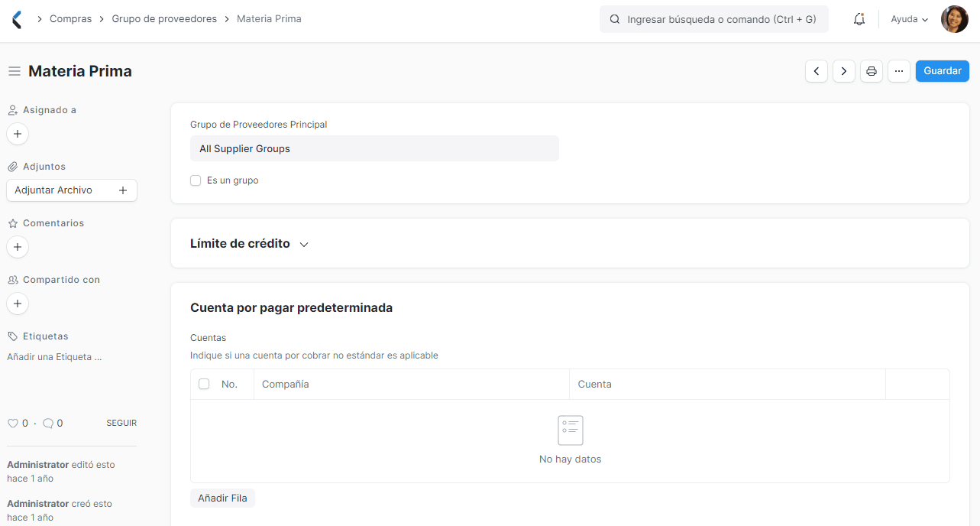980x526 pixels.
Task: Add a row with Añadir Fila
Action: tap(222, 498)
